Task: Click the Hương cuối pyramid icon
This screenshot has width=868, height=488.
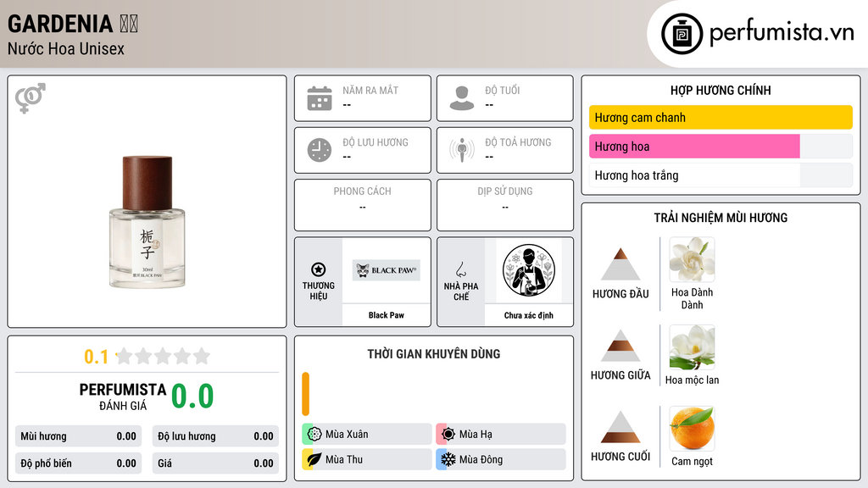Action: point(620,427)
